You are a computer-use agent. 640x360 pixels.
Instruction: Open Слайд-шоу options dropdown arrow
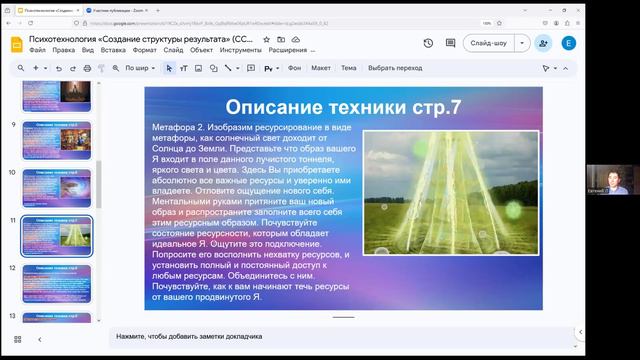tap(522, 43)
